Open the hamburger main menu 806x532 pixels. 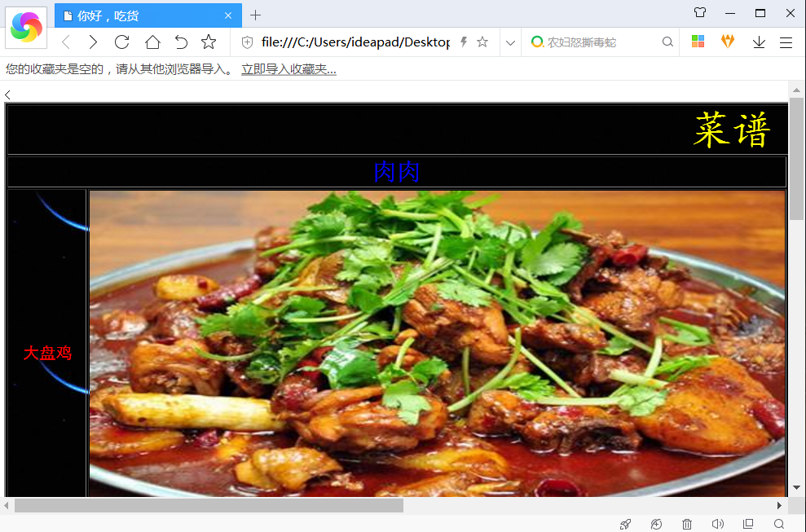tap(786, 42)
